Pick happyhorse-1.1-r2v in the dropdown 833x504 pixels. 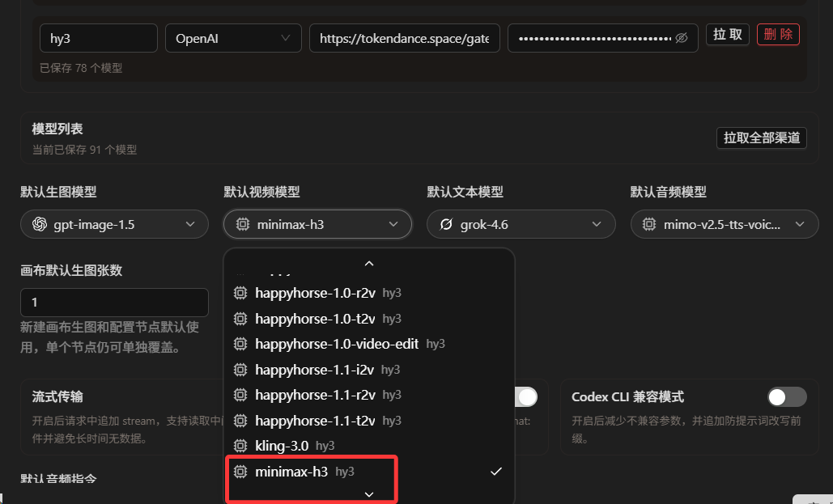point(369,395)
